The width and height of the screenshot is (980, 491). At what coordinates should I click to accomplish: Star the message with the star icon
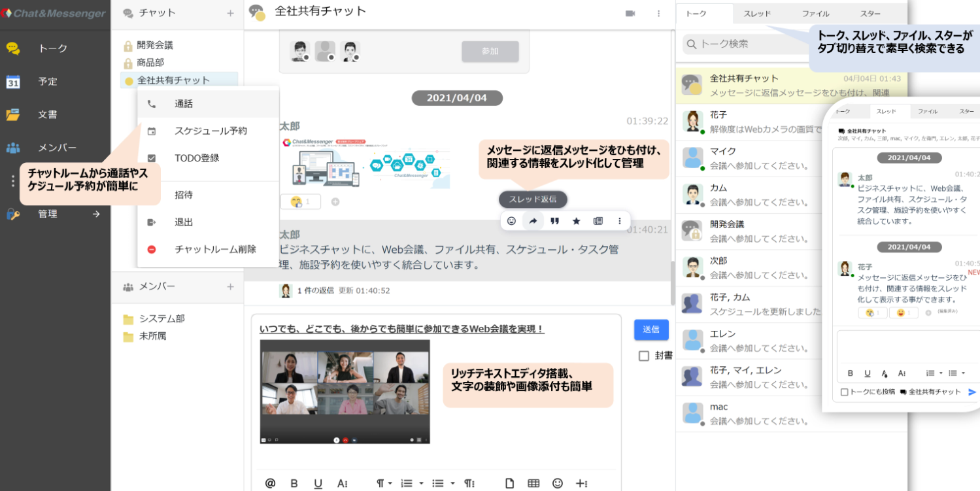576,221
